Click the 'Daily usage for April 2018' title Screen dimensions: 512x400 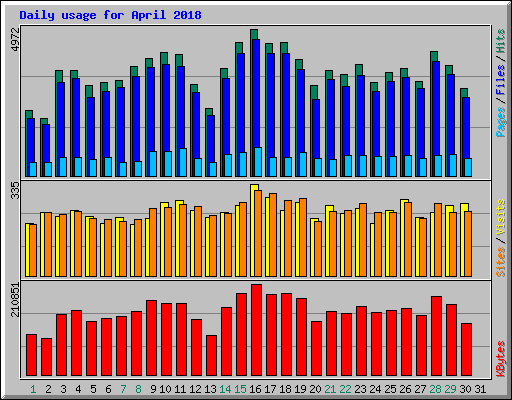pyautogui.click(x=110, y=15)
